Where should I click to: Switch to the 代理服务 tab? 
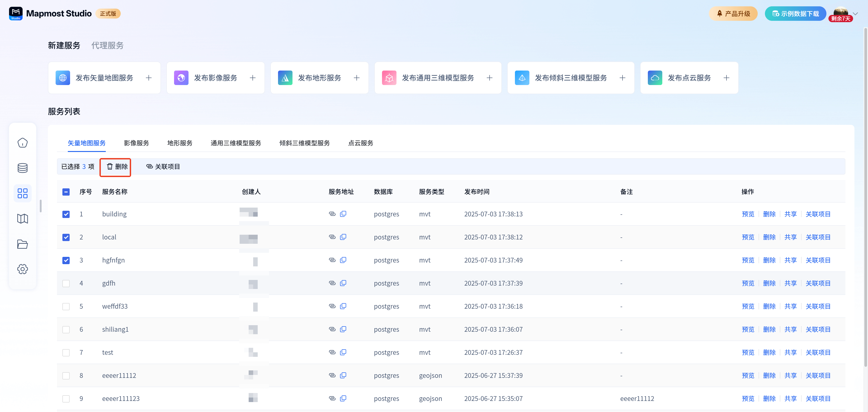[x=107, y=45]
